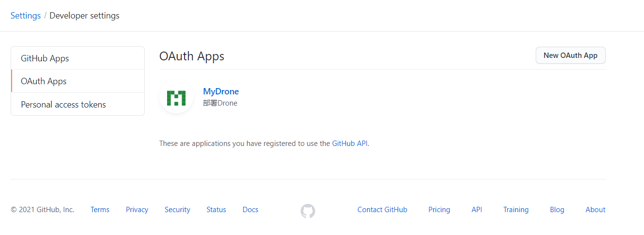Screen dimensions: 644x235
Task: Go to Personal access tokens
Action: pyautogui.click(x=63, y=105)
